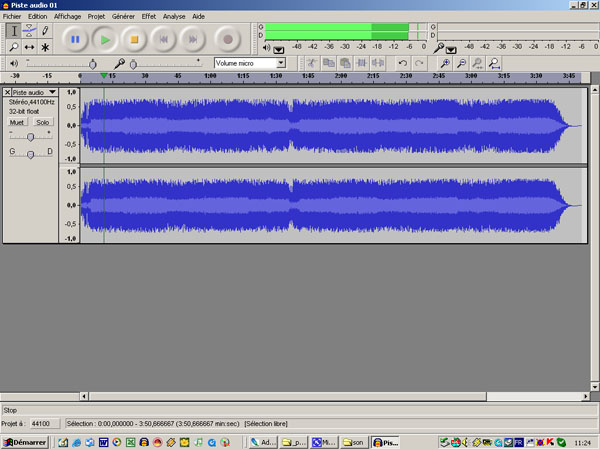Open the Volume micro input dropdown
Viewport: 600px width, 450px height.
(281, 63)
